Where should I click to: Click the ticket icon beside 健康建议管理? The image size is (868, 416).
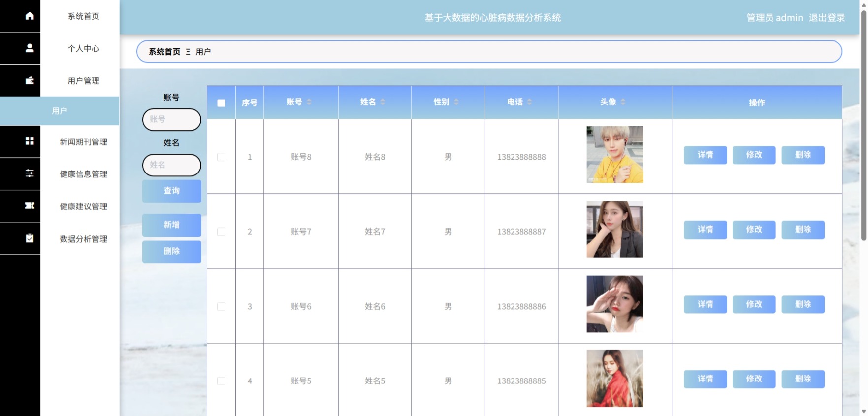[30, 206]
